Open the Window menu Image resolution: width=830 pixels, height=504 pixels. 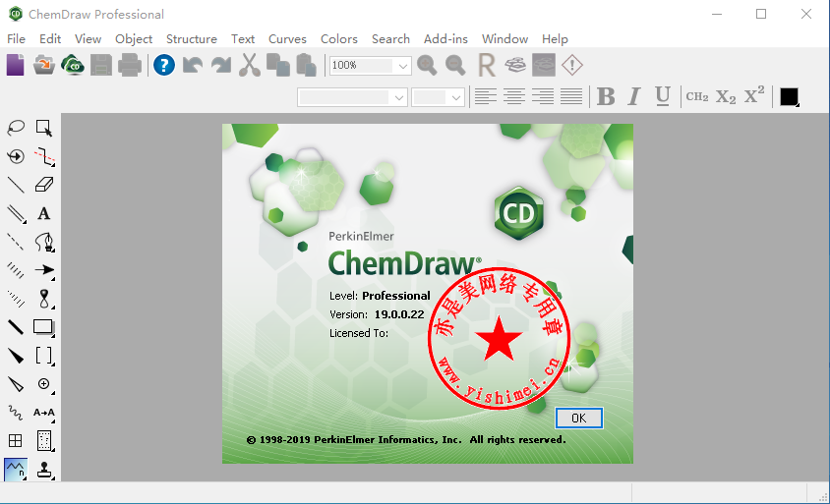[x=505, y=39]
